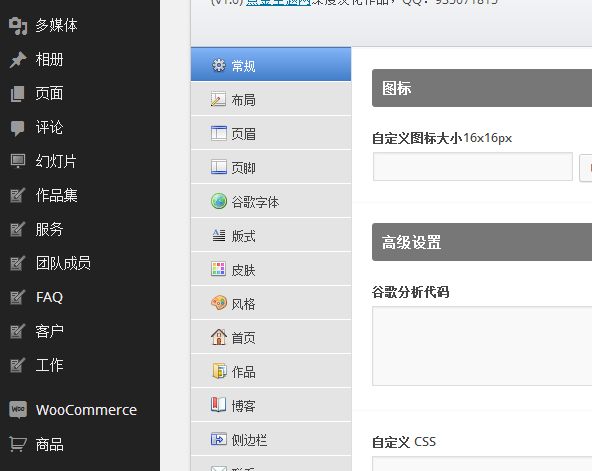592x471 pixels.
Task: Click the 作品 folder icon
Action: [219, 371]
